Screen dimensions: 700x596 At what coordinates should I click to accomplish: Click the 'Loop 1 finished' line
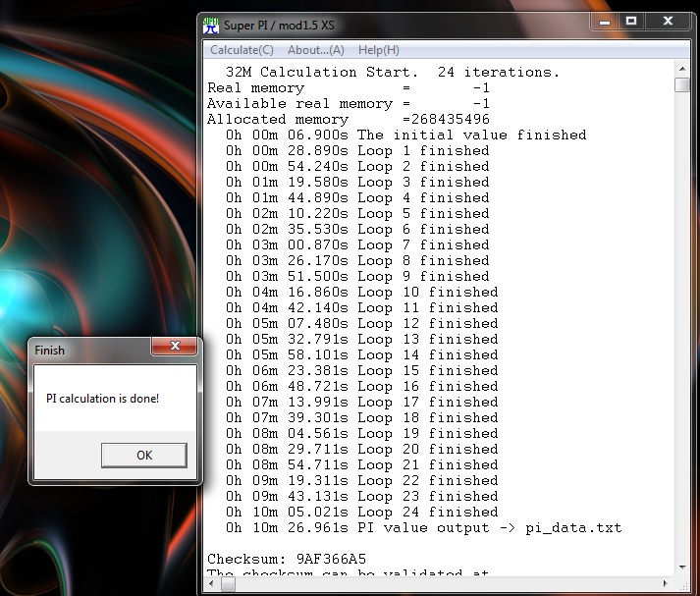(x=357, y=150)
